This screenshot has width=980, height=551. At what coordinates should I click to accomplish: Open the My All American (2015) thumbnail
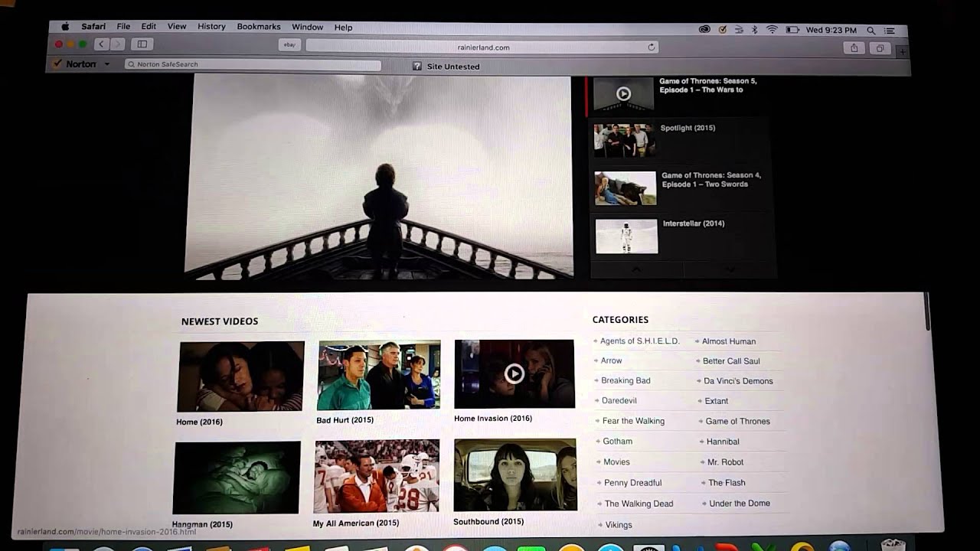[x=377, y=476]
